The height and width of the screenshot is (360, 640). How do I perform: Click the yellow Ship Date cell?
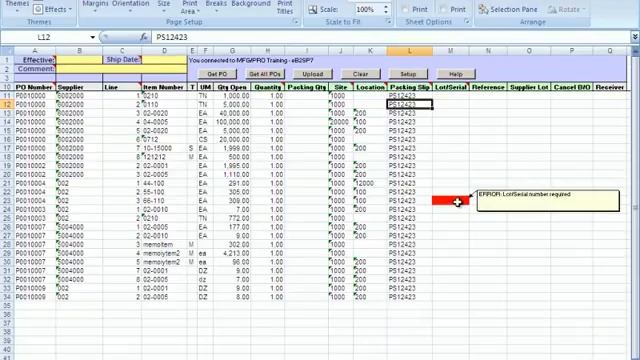click(x=164, y=60)
